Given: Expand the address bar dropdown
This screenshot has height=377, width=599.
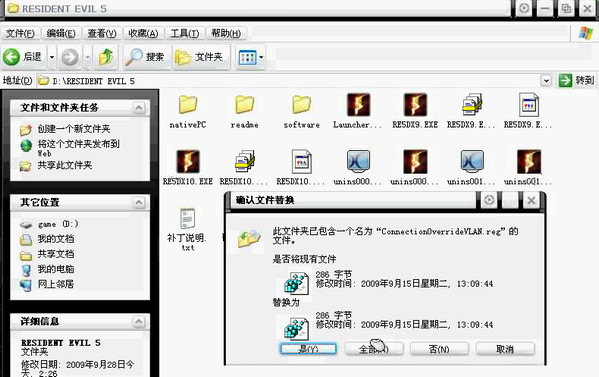Looking at the screenshot, I should (546, 81).
